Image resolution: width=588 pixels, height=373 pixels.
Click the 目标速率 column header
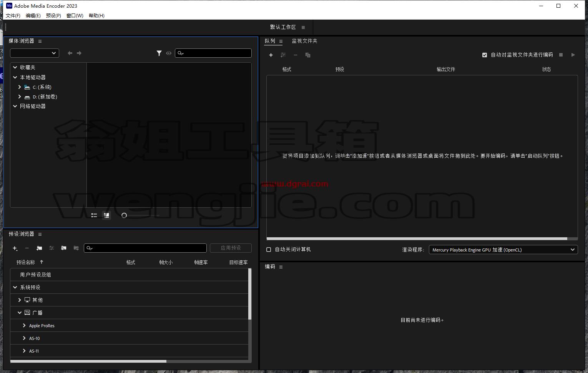(238, 263)
